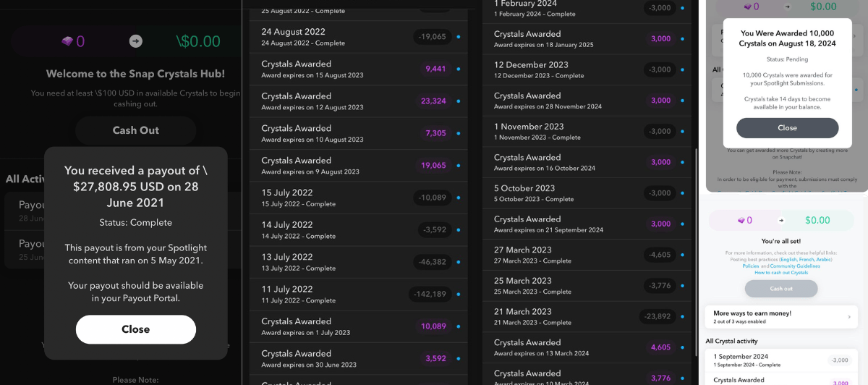Expand the "More ways to earn money!" chevron
The height and width of the screenshot is (385, 868).
click(x=848, y=316)
